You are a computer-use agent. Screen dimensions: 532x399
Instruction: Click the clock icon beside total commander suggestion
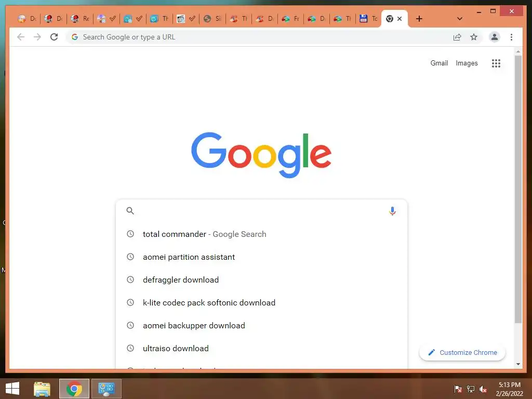coord(130,234)
